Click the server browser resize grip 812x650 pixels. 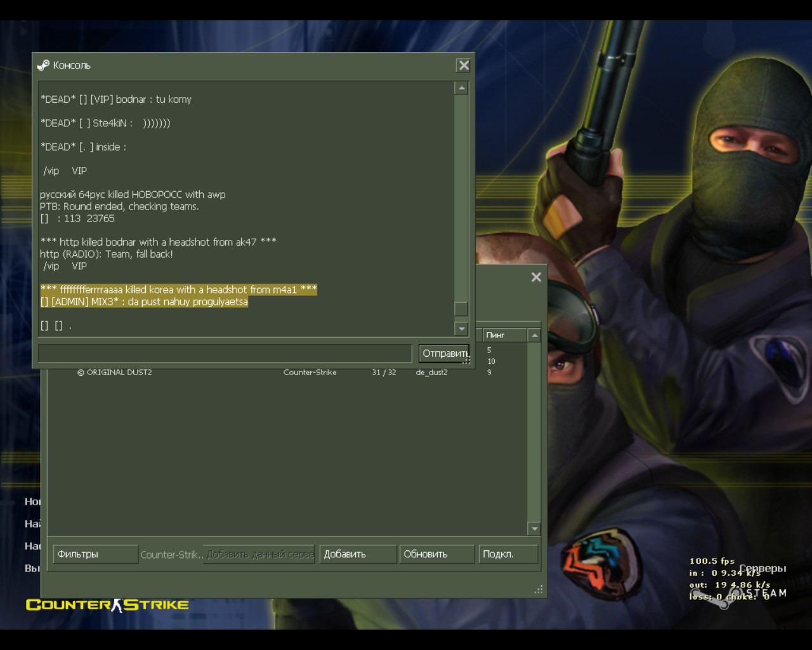539,590
